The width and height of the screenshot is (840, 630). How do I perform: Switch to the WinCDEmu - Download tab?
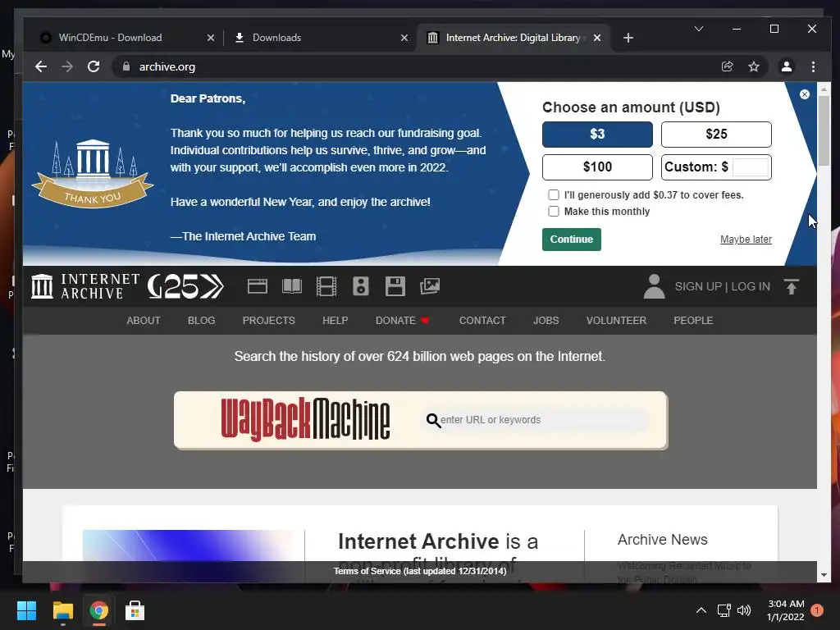[110, 38]
